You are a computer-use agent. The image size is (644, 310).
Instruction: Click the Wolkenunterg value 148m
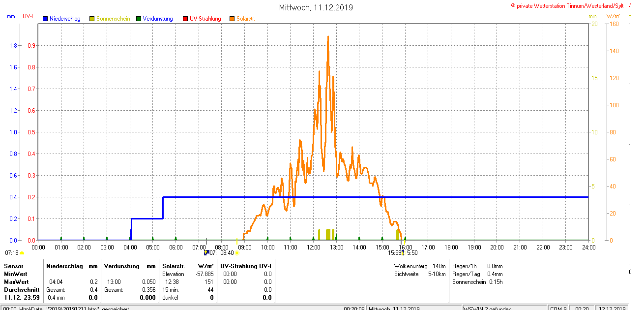point(439,266)
